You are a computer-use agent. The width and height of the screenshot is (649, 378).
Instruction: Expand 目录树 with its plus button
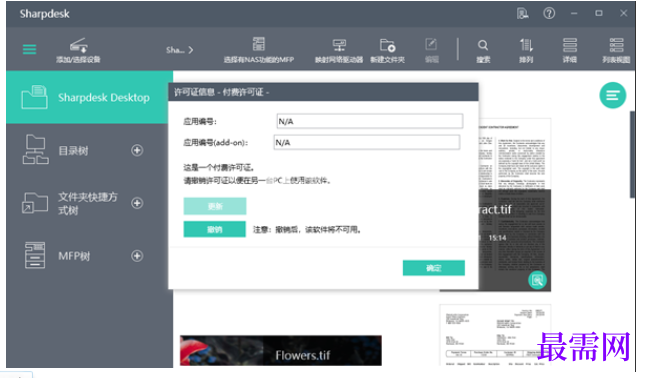[x=137, y=150]
